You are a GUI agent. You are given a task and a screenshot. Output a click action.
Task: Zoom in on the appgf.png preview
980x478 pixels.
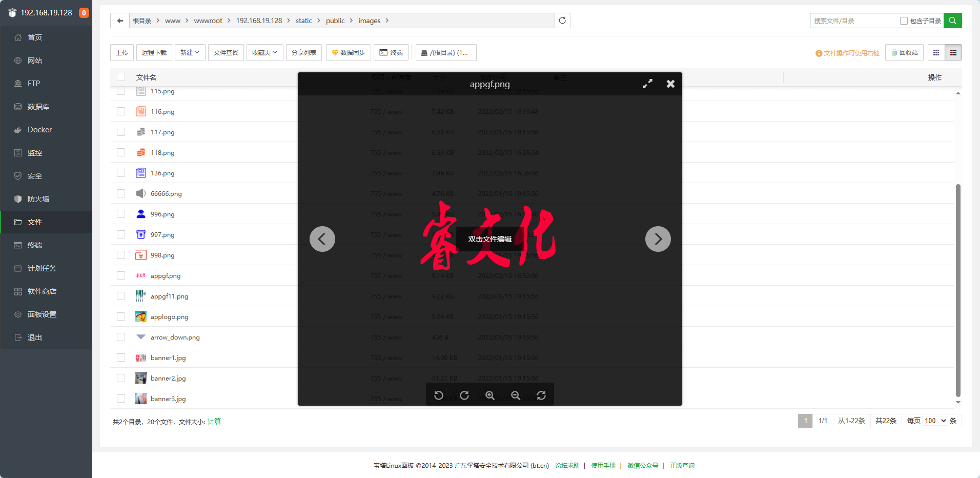(x=490, y=395)
